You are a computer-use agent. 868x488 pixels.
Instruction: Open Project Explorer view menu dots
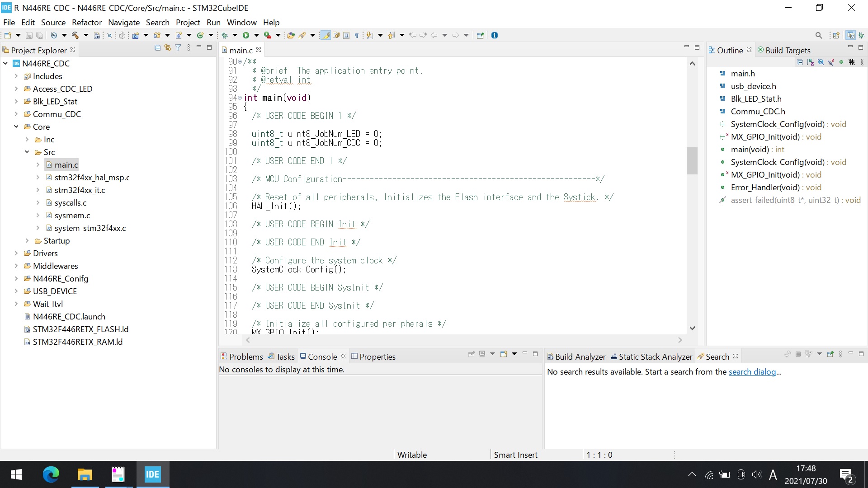189,48
